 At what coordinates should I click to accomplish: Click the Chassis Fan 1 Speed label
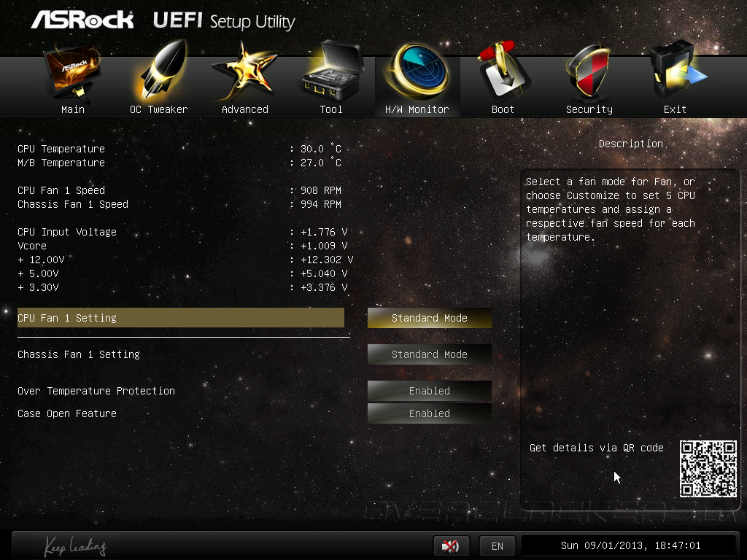73,204
